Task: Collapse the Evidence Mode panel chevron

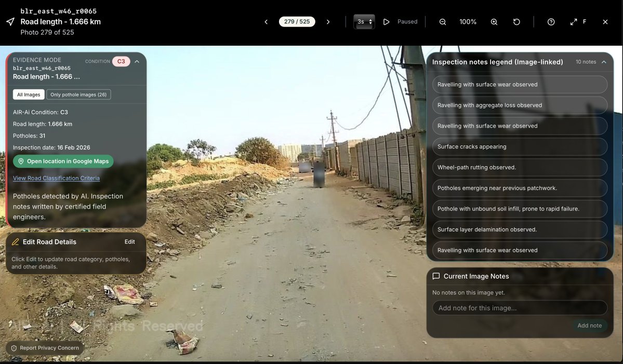Action: pyautogui.click(x=137, y=61)
